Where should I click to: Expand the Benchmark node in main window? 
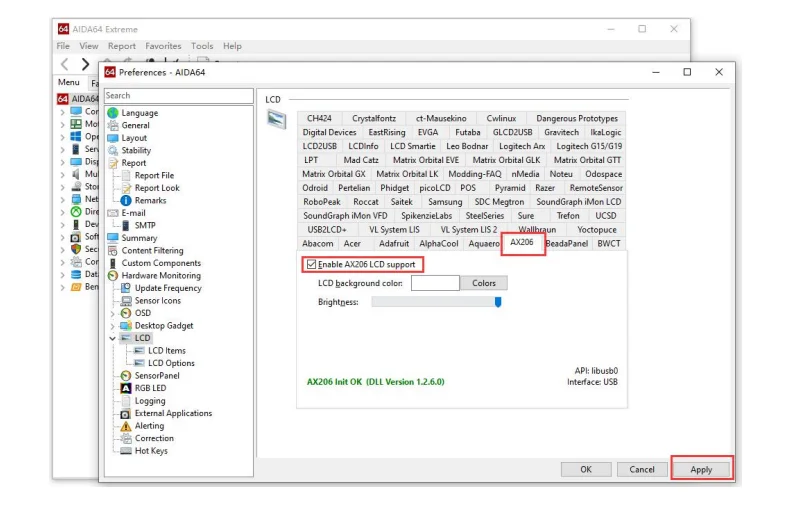click(x=62, y=287)
